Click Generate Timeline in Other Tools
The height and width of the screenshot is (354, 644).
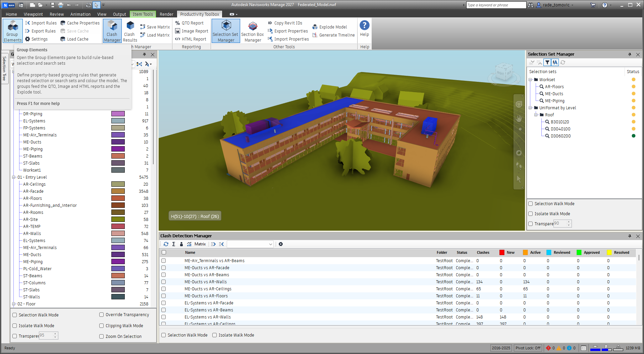coord(333,35)
